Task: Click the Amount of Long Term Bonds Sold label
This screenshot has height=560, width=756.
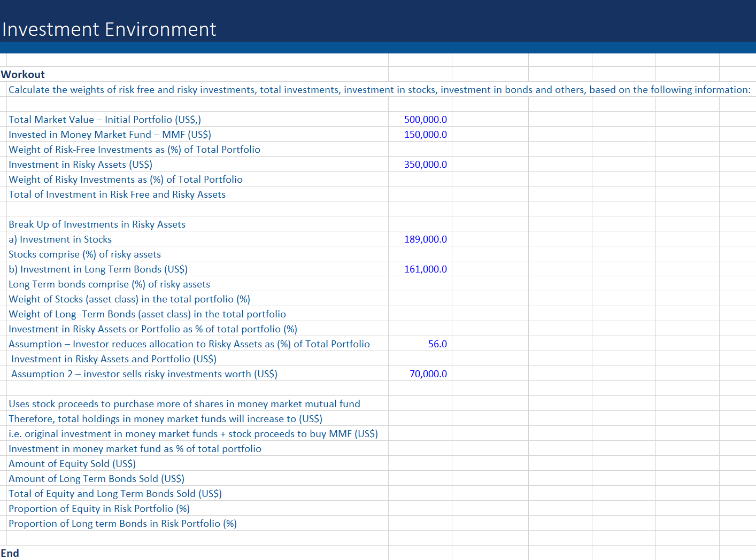Action: tap(96, 479)
